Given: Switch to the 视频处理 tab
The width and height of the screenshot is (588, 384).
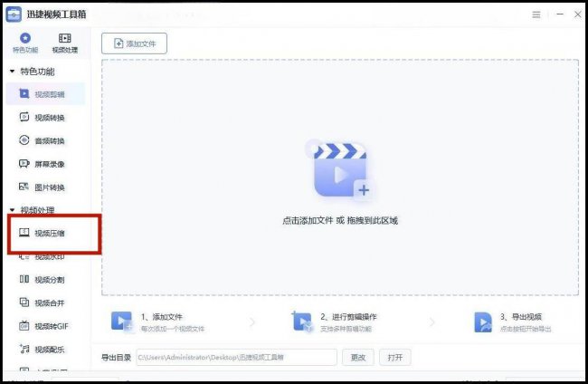Looking at the screenshot, I should pyautogui.click(x=65, y=43).
